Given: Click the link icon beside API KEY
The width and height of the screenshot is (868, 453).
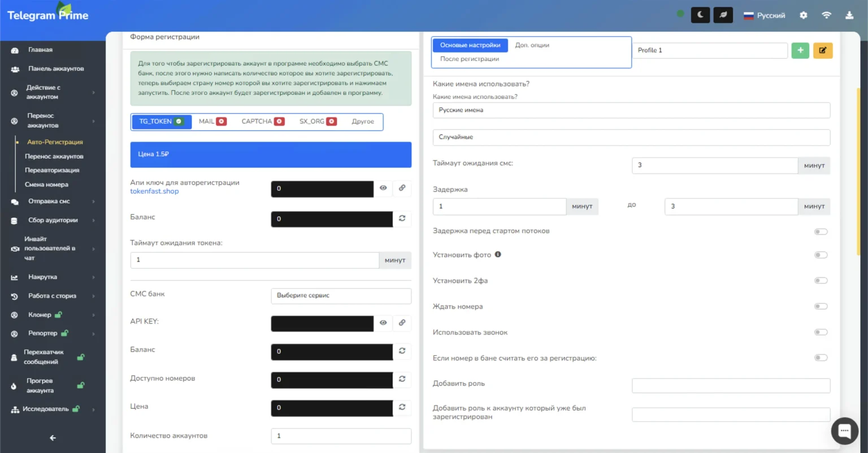Looking at the screenshot, I should (402, 323).
